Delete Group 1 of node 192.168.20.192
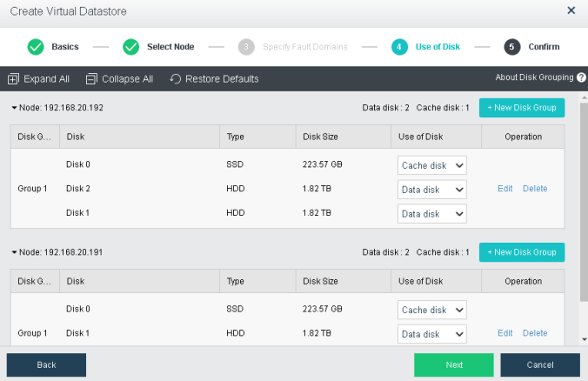Screen dimensions: 588x381 (x=535, y=189)
